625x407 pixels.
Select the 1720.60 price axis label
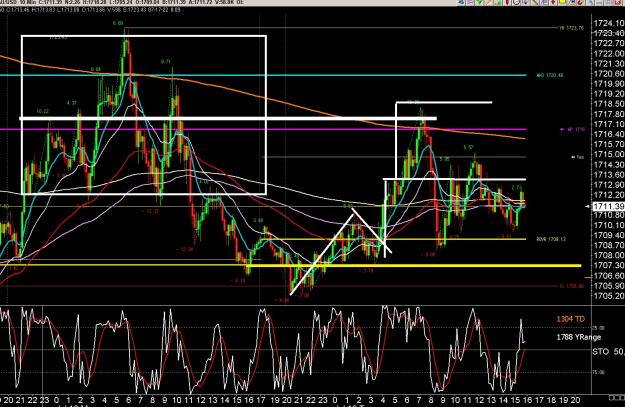click(x=609, y=74)
